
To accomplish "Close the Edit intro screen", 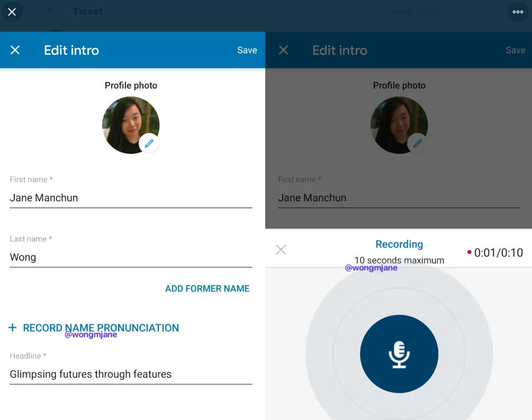I will pyautogui.click(x=15, y=50).
